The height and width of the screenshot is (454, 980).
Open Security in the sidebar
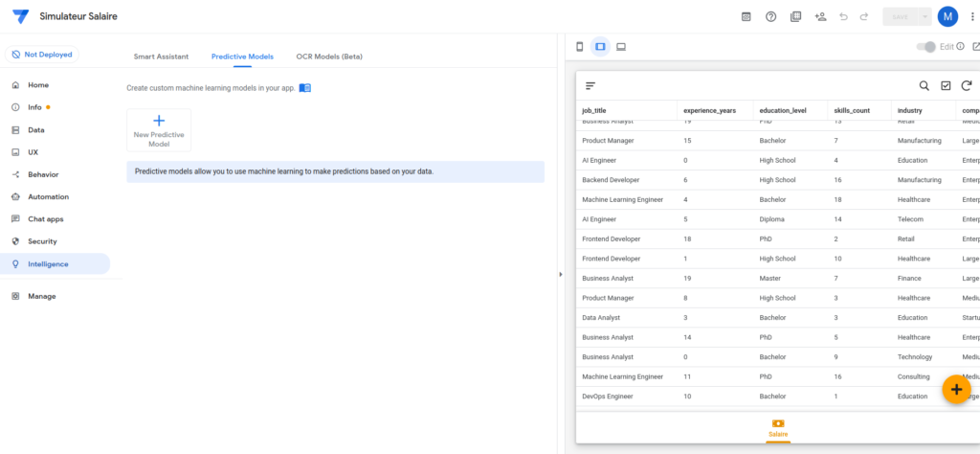(x=55, y=241)
